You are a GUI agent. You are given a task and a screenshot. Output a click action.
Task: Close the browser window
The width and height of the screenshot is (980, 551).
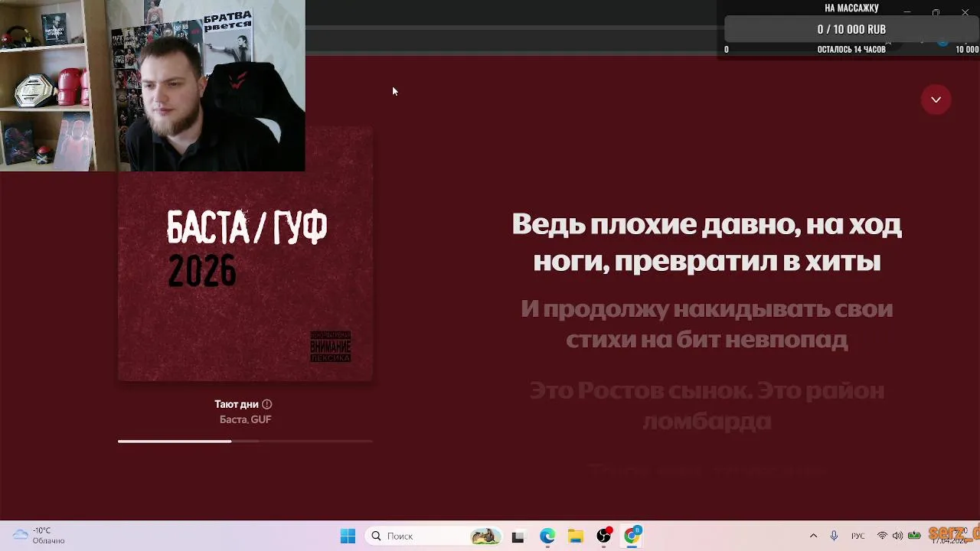[x=965, y=11]
